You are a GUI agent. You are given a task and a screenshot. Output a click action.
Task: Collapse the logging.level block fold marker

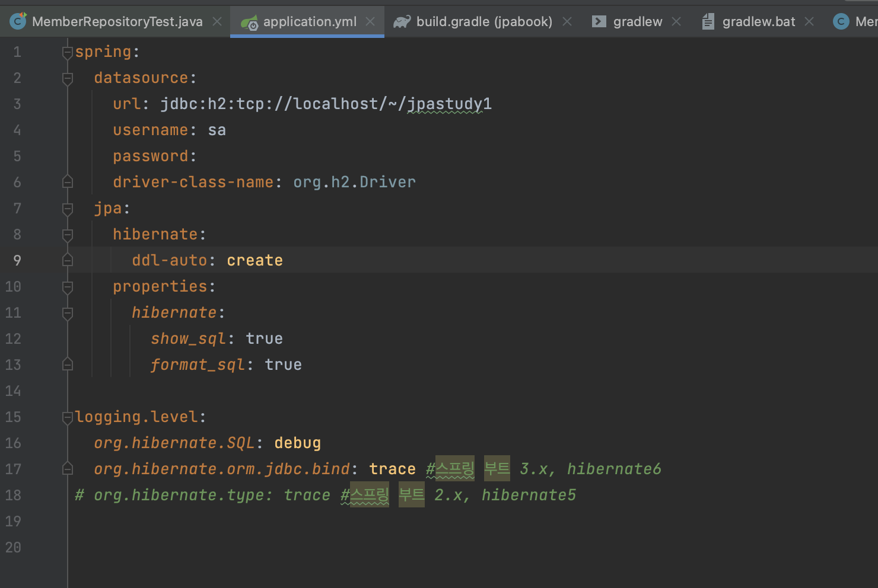point(68,417)
